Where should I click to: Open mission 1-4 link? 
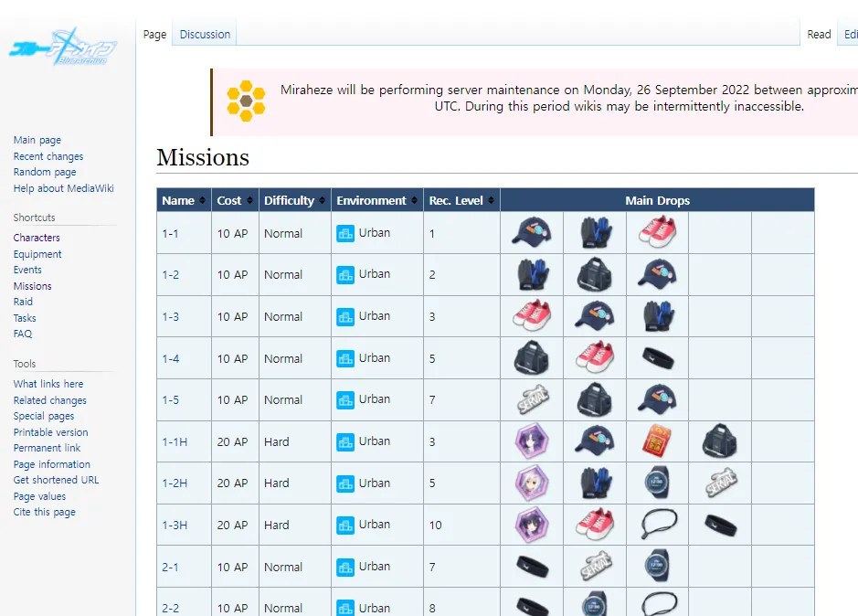point(171,358)
